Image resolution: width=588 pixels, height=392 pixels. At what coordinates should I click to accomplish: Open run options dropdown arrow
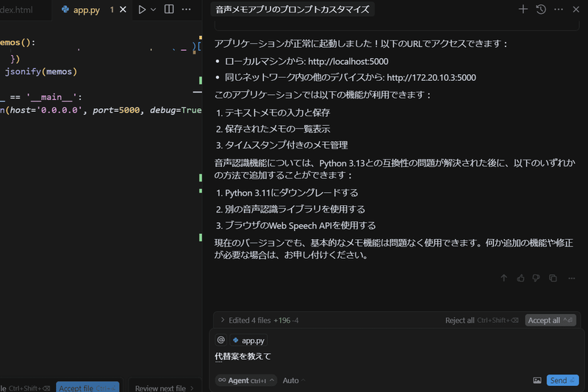(x=153, y=10)
